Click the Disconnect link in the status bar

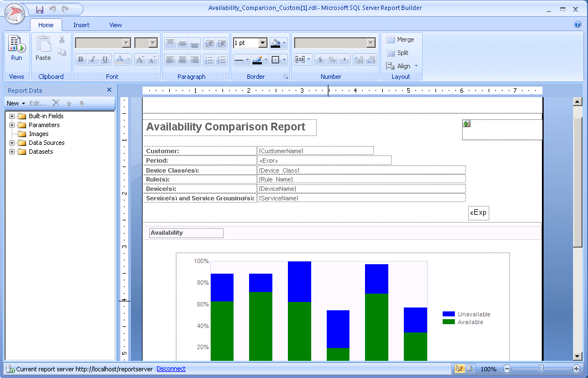[170, 369]
